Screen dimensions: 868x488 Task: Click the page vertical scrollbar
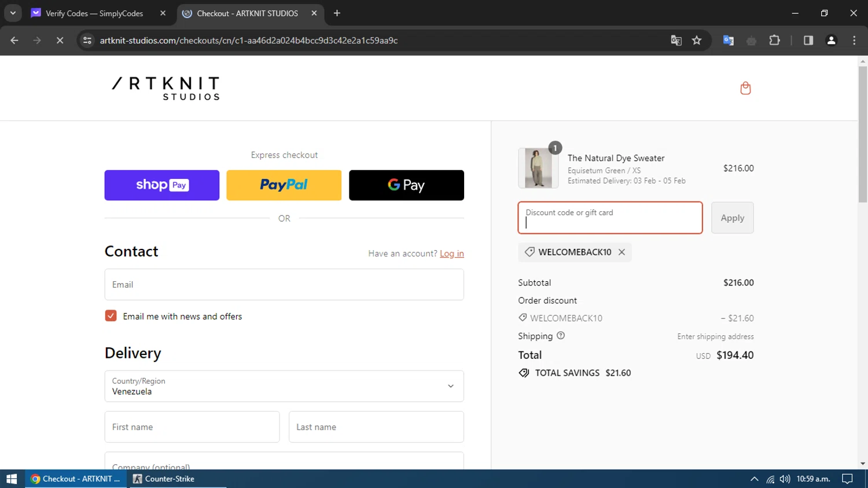pyautogui.click(x=863, y=134)
